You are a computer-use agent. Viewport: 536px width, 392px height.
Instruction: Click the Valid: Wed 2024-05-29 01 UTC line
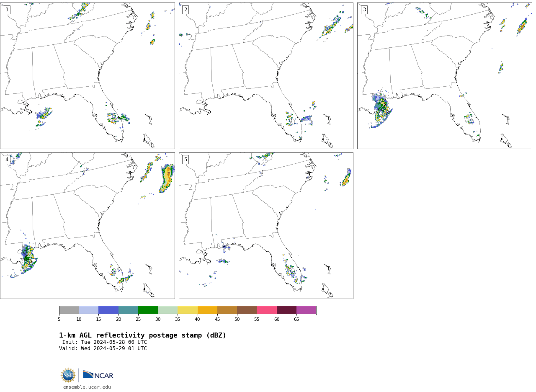103,348
